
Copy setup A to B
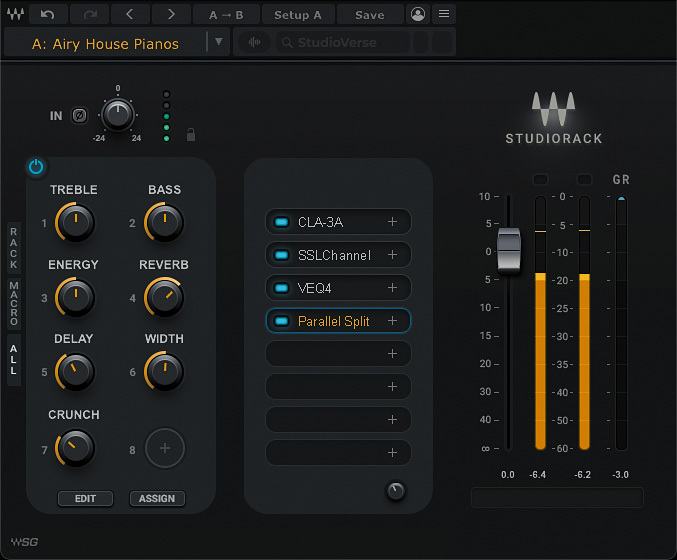226,14
